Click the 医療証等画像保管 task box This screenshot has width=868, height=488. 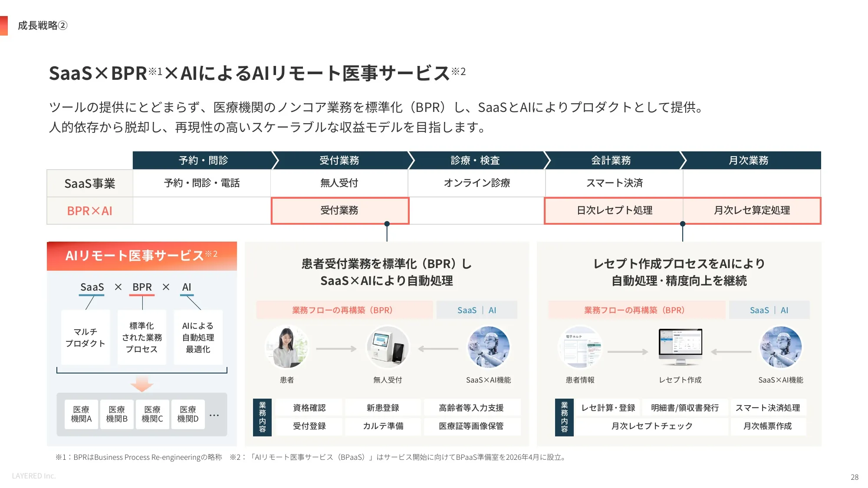(x=472, y=426)
